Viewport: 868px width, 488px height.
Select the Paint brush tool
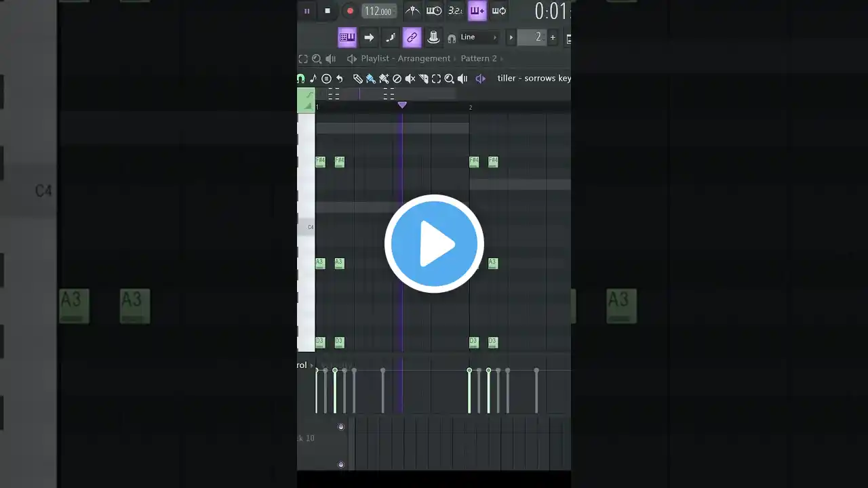[x=371, y=79]
